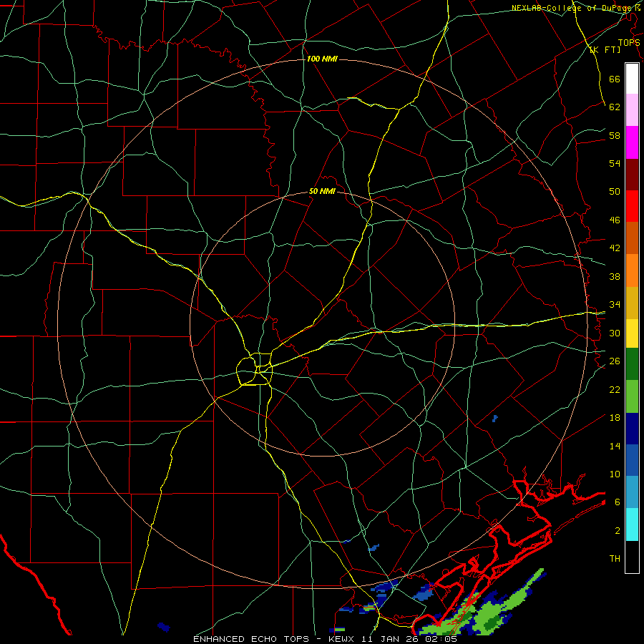This screenshot has width=644, height=644.
Task: Click the "02:05" timestamp
Action: [x=441, y=639]
